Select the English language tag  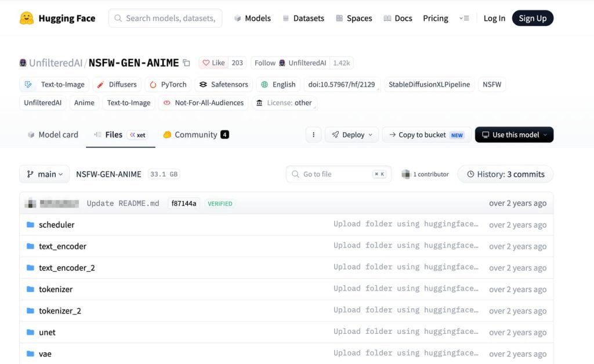tap(278, 85)
